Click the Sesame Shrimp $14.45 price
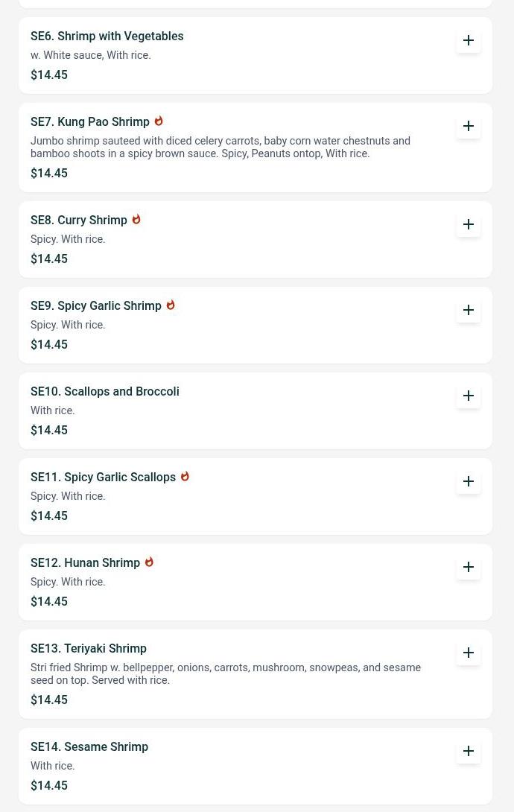514x812 pixels. (x=49, y=786)
